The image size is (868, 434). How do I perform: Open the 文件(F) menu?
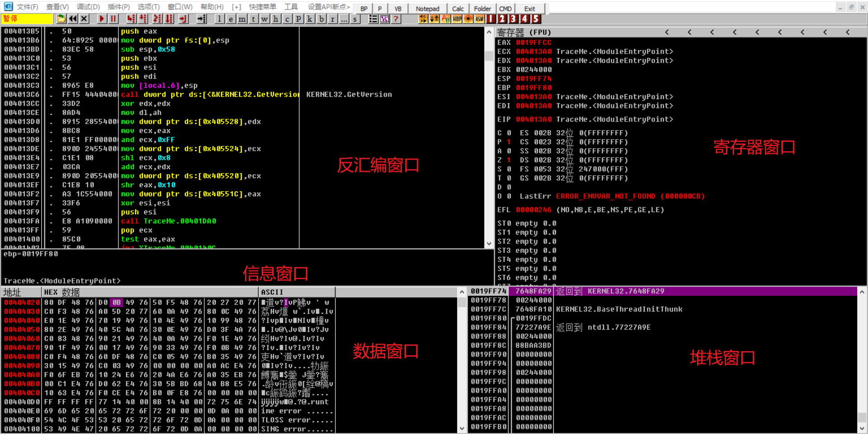pyautogui.click(x=27, y=7)
